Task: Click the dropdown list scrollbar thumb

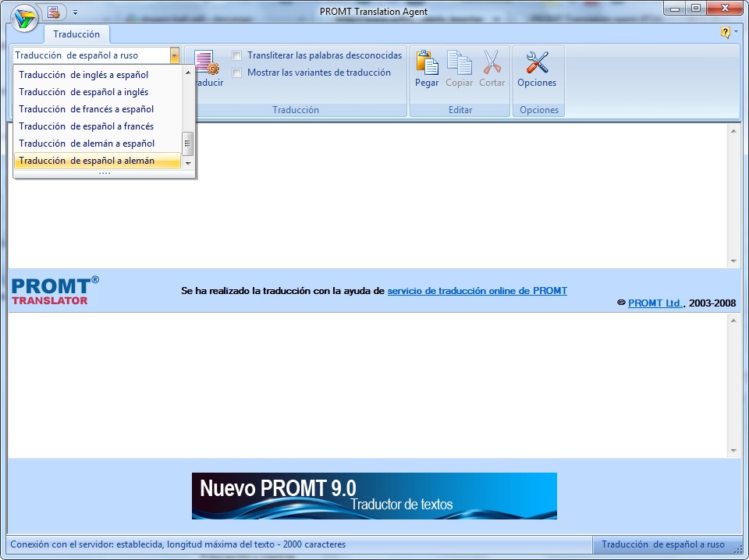Action: click(x=188, y=144)
